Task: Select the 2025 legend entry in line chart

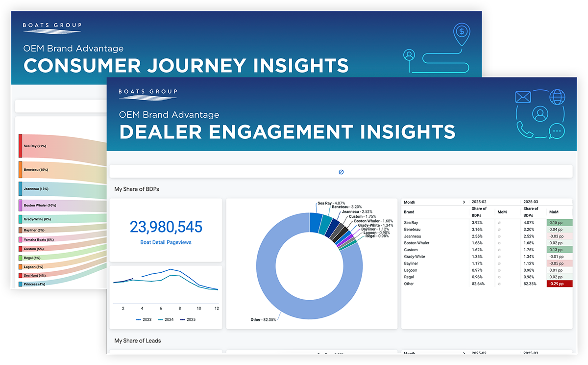Action: (x=188, y=319)
